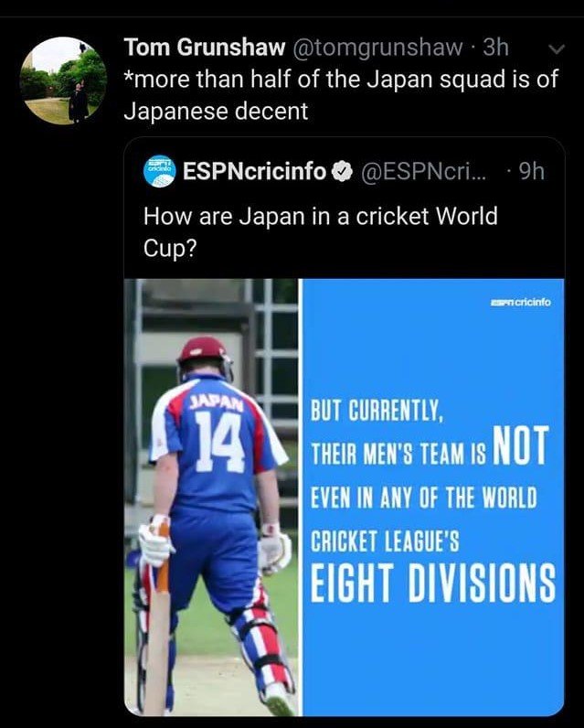
Task: Expand the tweet options chevron
Action: coord(554,49)
